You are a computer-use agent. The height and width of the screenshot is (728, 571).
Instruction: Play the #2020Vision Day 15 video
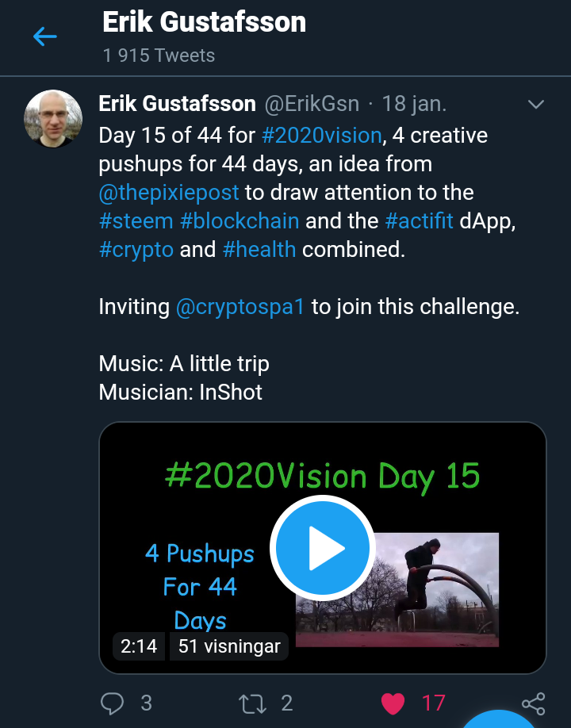click(323, 548)
